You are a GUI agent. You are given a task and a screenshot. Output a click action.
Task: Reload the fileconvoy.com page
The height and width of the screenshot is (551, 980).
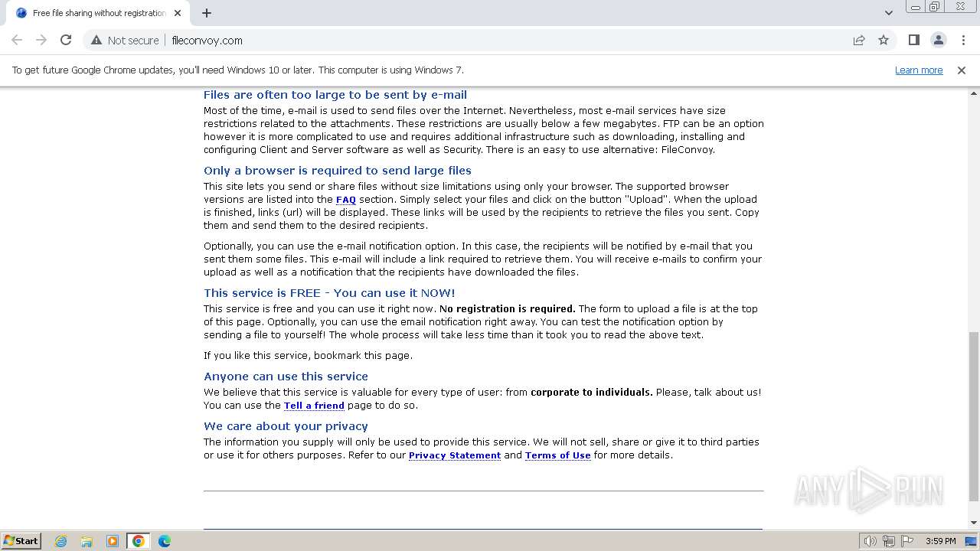coord(66,40)
